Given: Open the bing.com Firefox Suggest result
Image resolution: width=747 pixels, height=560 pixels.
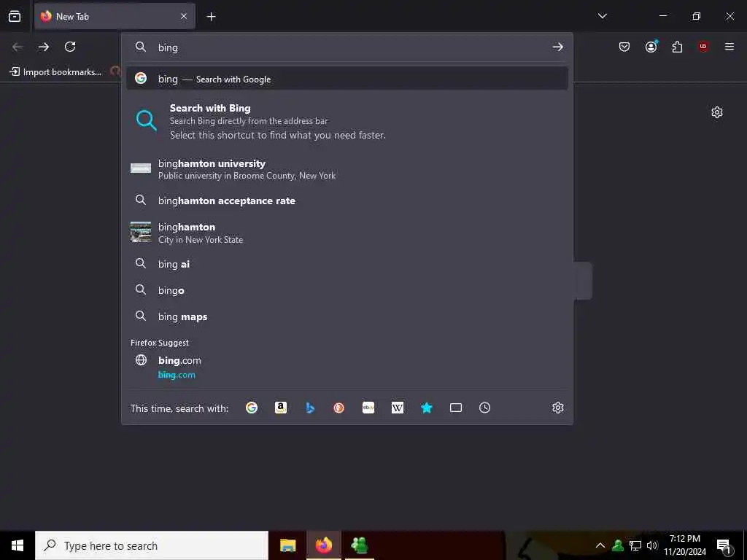Looking at the screenshot, I should (x=347, y=367).
